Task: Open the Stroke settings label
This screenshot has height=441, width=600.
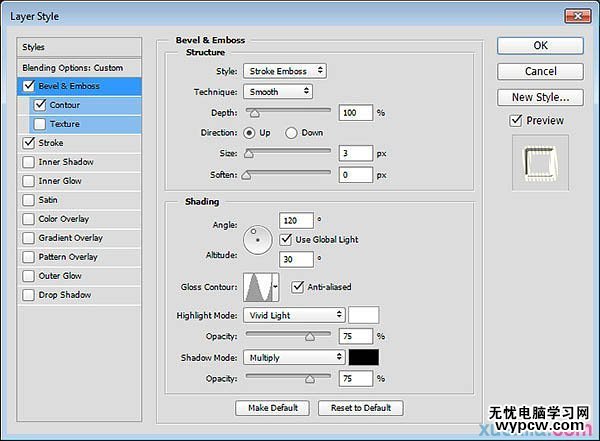Action: 51,143
